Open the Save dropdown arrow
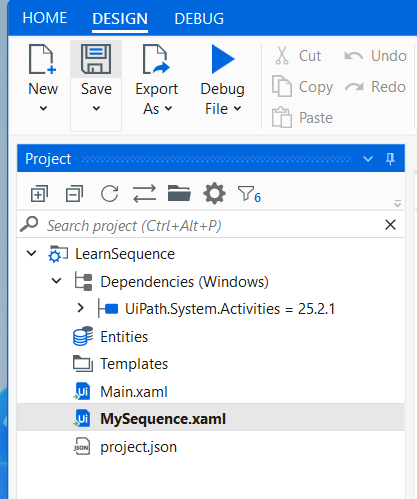Screen dimensions: 417x499 96,109
